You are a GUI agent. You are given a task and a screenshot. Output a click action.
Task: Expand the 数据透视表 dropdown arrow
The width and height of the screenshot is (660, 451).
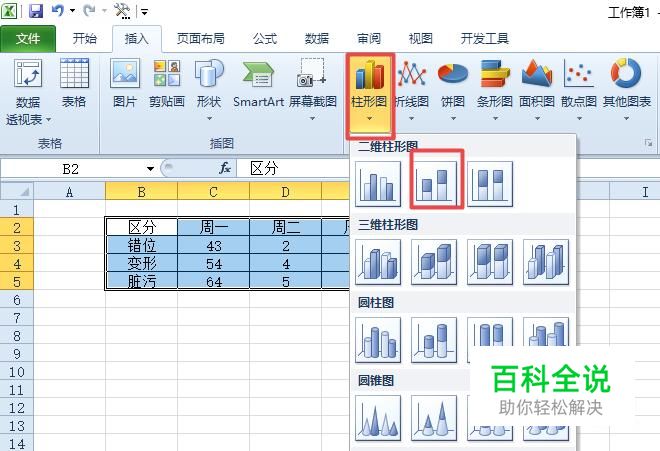click(x=48, y=120)
